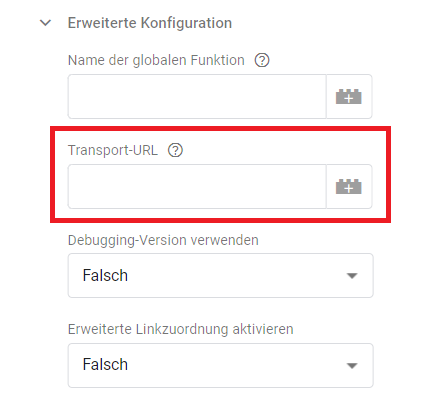Click plus sign on Transport-URL brick icon
The width and height of the screenshot is (421, 397).
click(x=349, y=189)
